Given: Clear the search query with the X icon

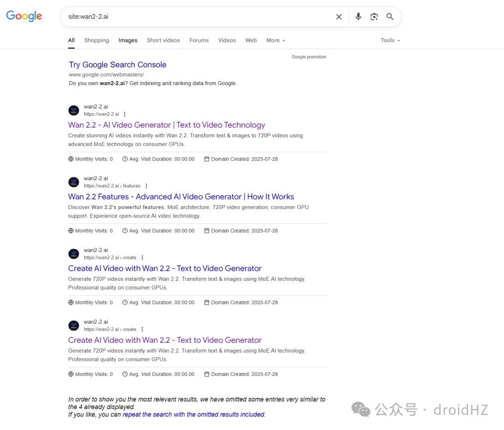Looking at the screenshot, I should (x=339, y=17).
